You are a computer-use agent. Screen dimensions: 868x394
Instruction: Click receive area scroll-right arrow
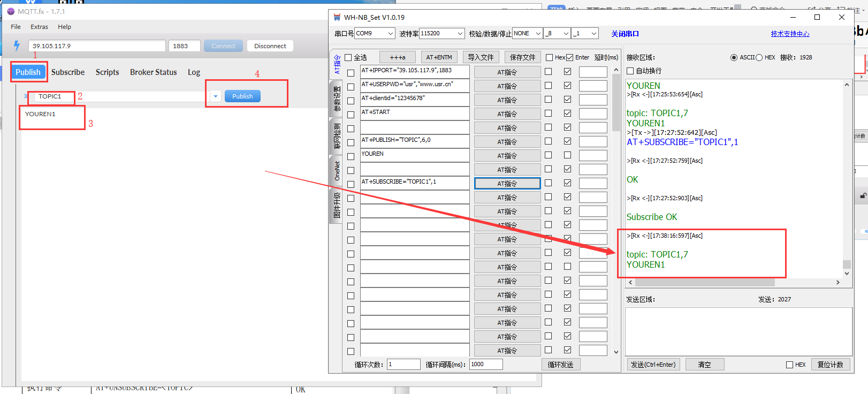837,282
